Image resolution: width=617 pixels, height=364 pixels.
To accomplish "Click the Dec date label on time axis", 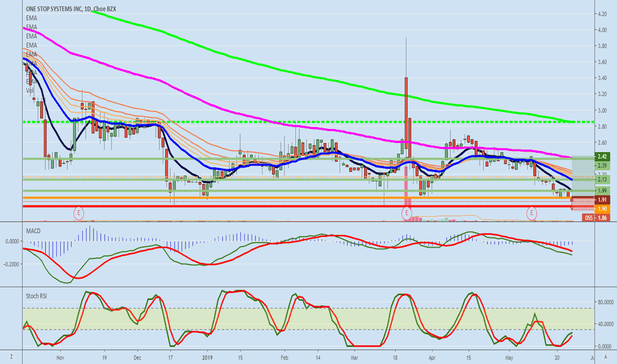I will [x=137, y=357].
